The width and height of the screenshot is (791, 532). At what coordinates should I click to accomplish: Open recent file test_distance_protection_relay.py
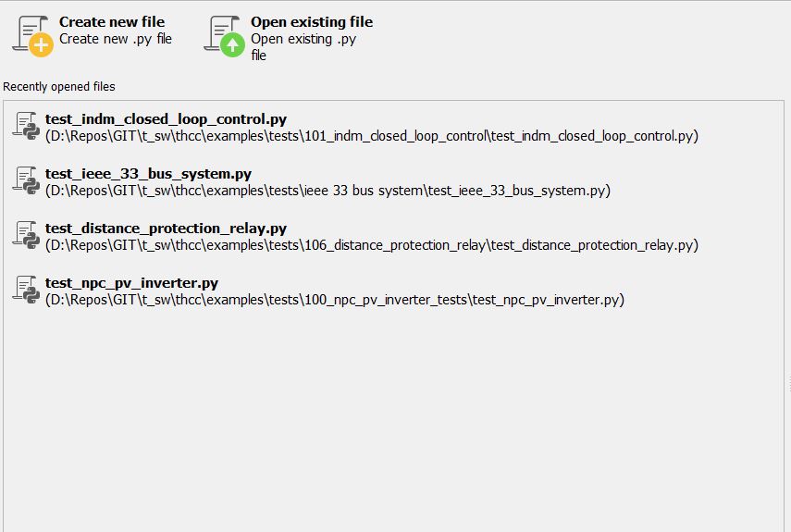click(166, 228)
